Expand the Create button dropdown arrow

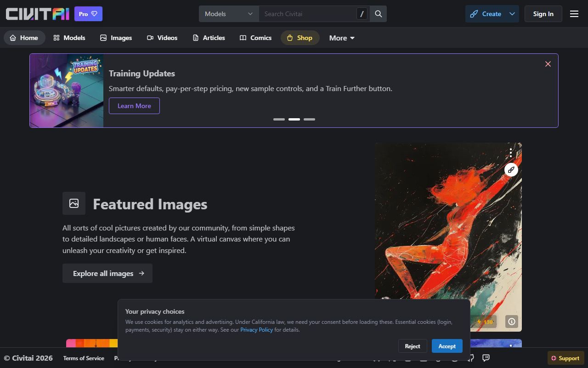[512, 14]
